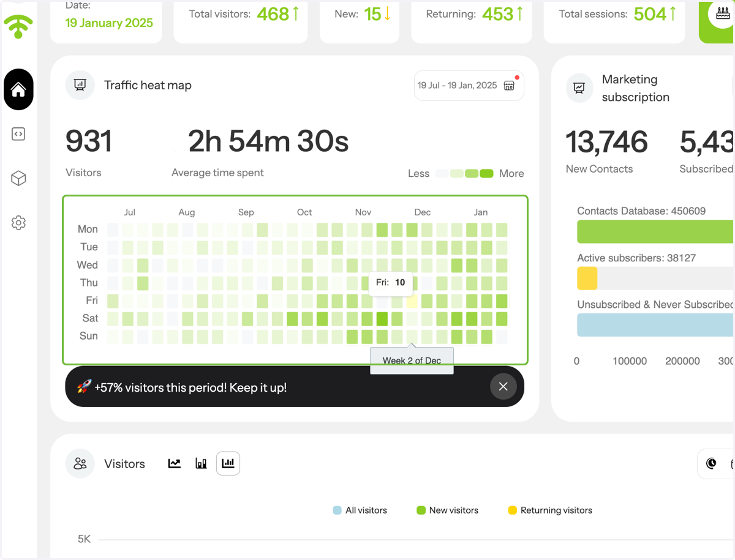Click the Date card showing 19 January 2025

click(106, 21)
